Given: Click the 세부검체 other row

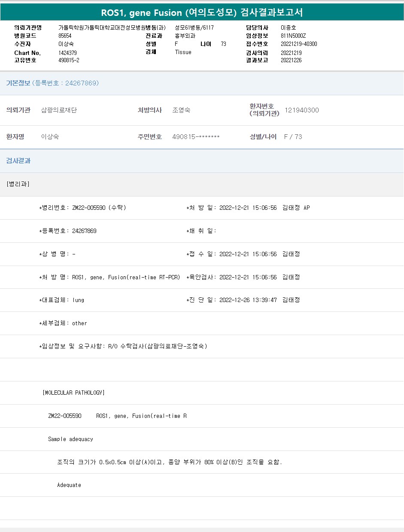Looking at the screenshot, I should [x=63, y=323].
